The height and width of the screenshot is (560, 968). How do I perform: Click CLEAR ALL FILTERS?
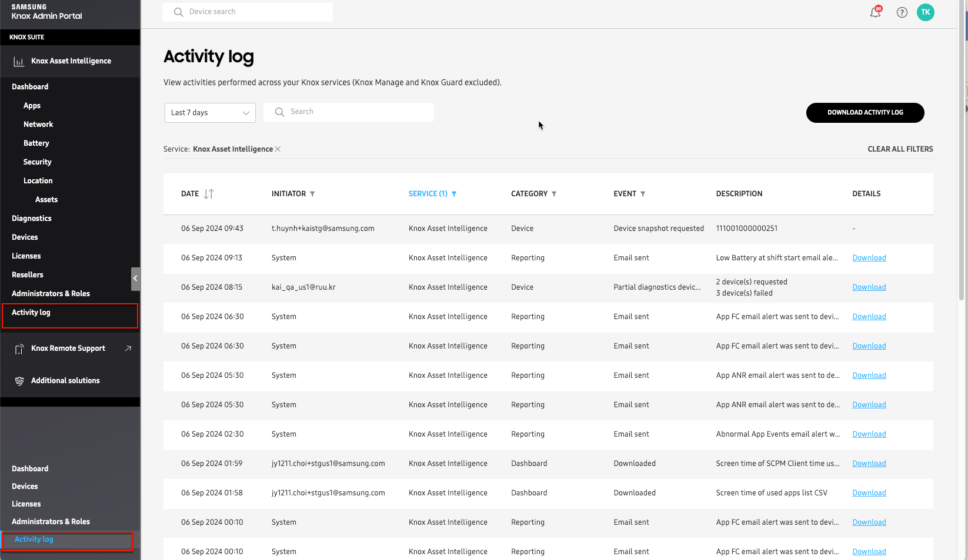(900, 149)
